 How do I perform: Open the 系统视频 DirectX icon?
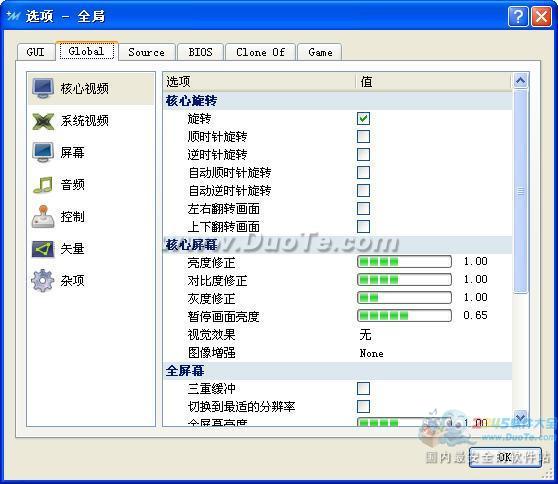(43, 121)
